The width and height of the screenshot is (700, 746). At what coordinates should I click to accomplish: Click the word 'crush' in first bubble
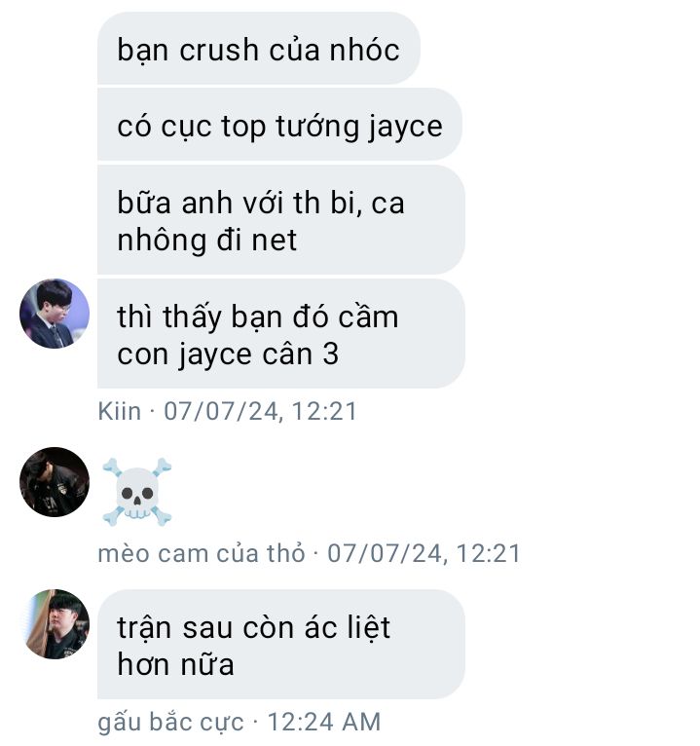coord(219,50)
